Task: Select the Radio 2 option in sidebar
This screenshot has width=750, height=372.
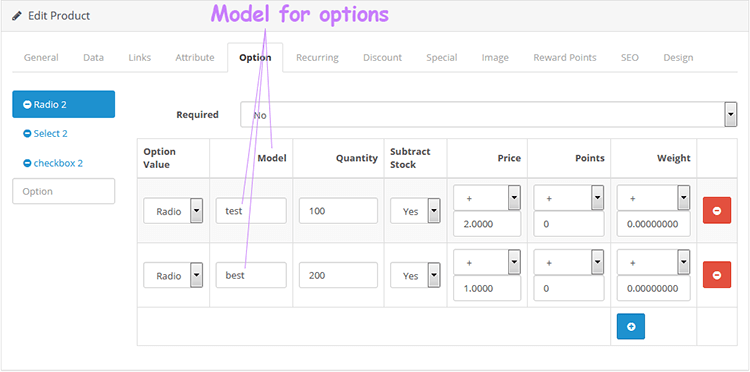Action: (x=64, y=104)
